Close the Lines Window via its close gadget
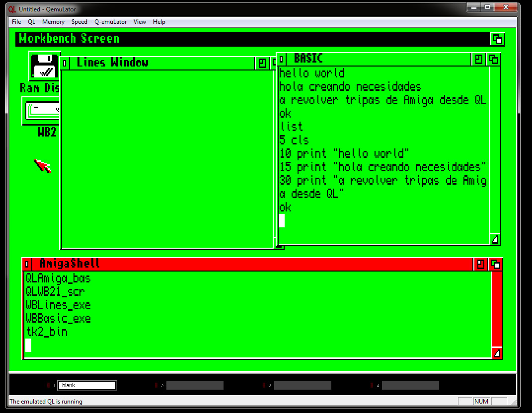This screenshot has height=413, width=532. tap(65, 63)
